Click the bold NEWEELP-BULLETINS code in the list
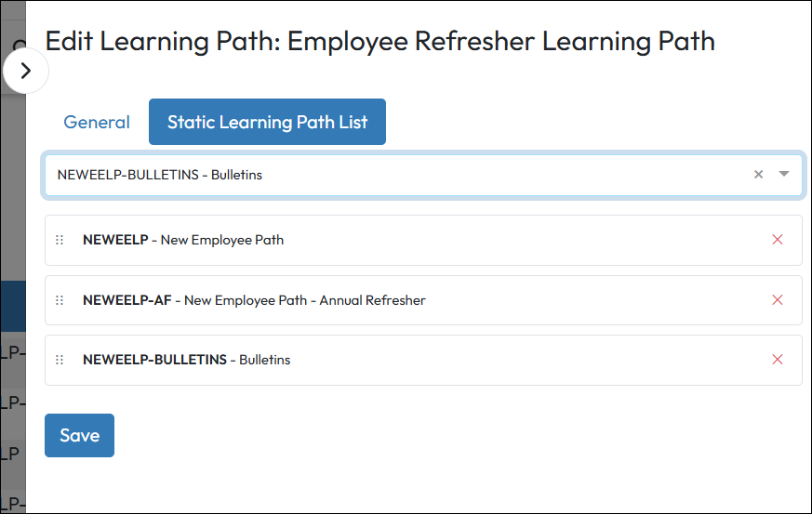 pyautogui.click(x=154, y=360)
